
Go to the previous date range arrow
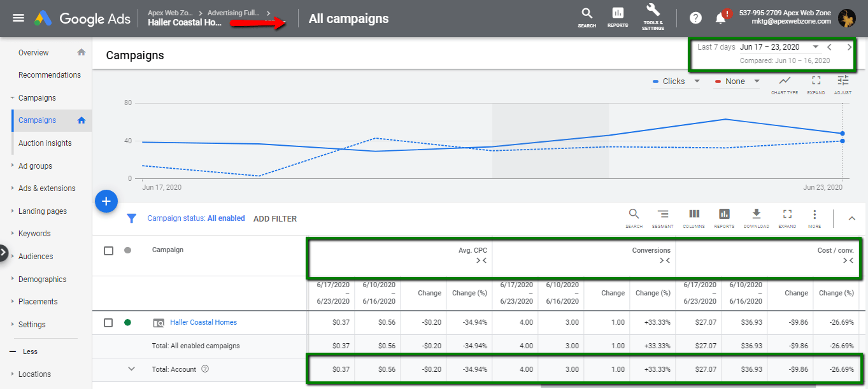pyautogui.click(x=829, y=47)
